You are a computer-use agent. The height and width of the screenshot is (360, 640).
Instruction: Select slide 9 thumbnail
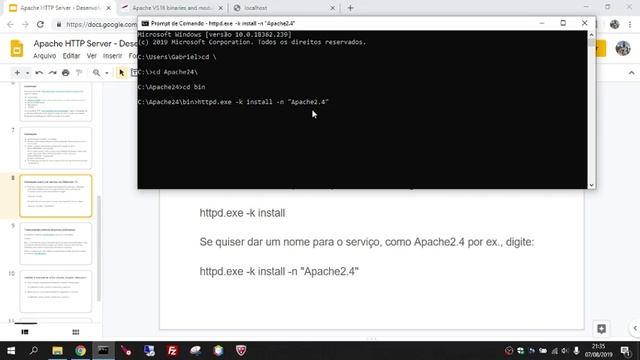tap(56, 244)
